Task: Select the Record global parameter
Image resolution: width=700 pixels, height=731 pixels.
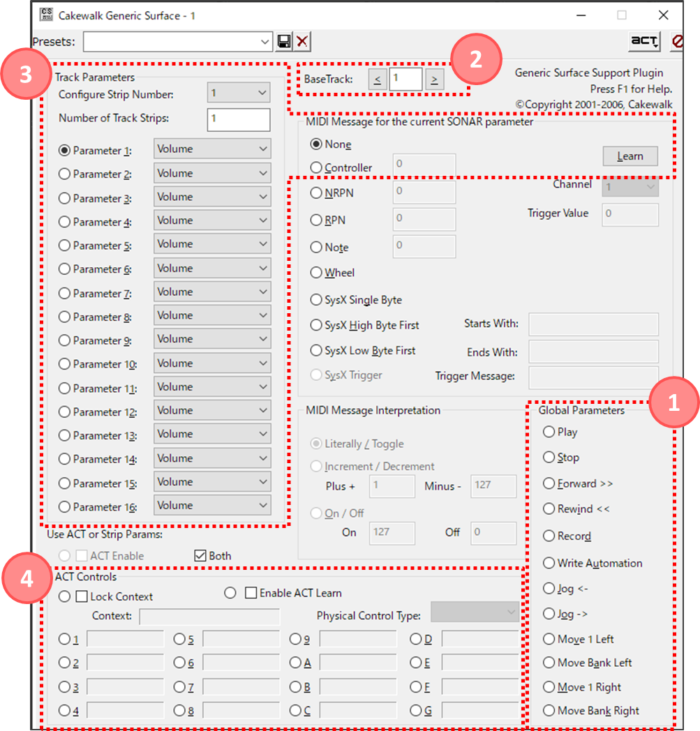Action: coord(549,536)
